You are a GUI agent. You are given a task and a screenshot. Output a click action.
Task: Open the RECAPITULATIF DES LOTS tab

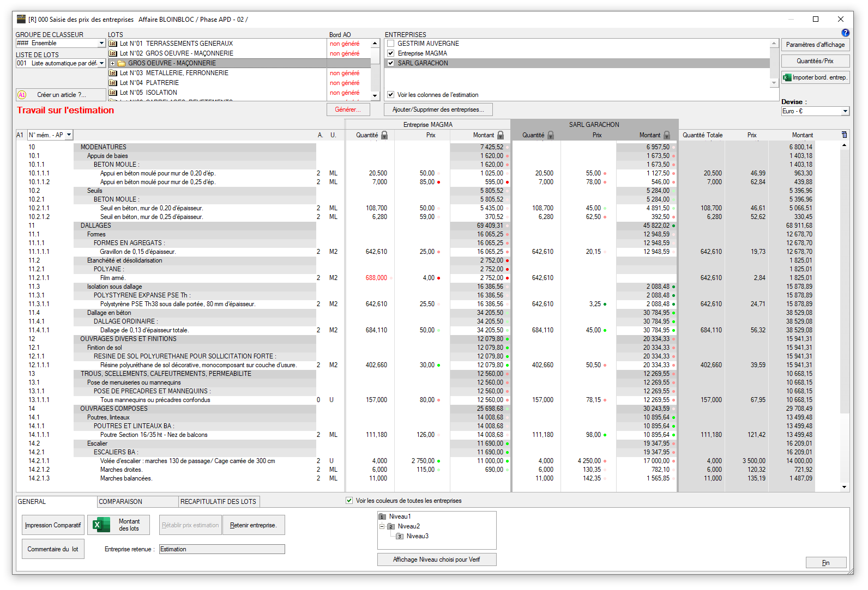(218, 502)
